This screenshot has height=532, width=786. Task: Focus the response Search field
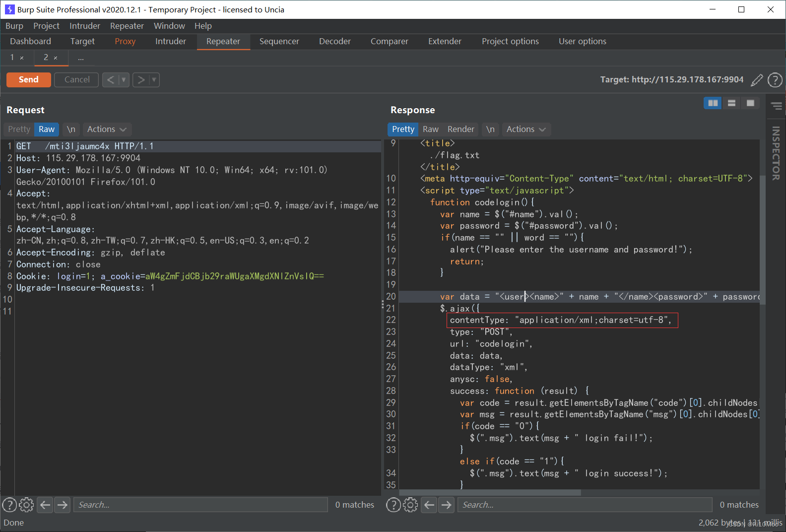coord(585,505)
